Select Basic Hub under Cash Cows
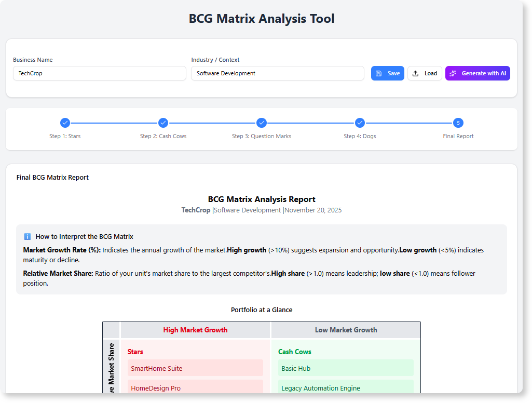The height and width of the screenshot is (403, 532). 346,368
